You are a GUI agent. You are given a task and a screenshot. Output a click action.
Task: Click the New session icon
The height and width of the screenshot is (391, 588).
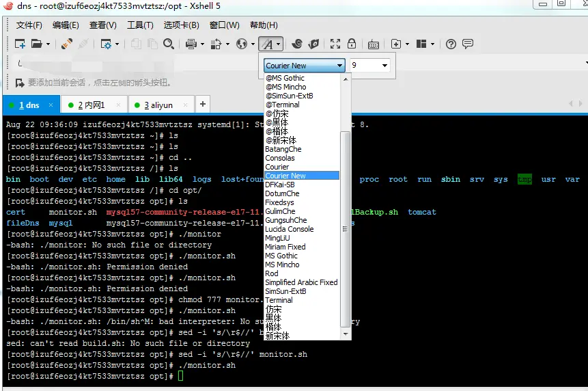pos(20,44)
